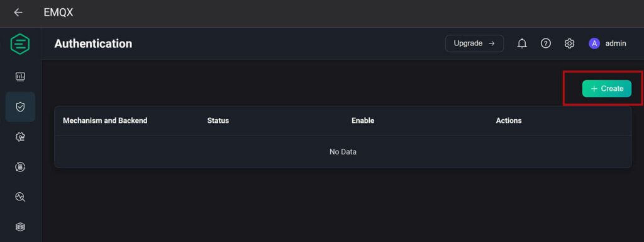Open the Integration data flow sidebar icon
The image size is (644, 242).
pyautogui.click(x=20, y=166)
